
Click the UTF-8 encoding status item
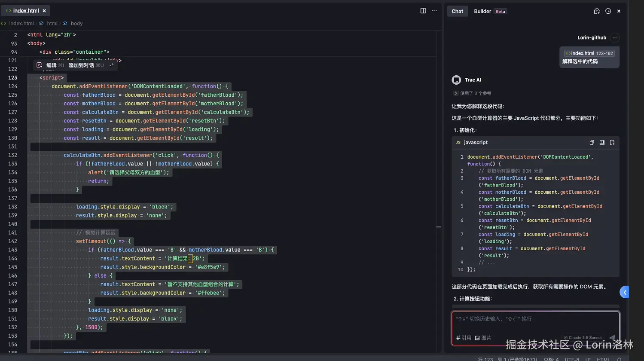[x=572, y=359]
